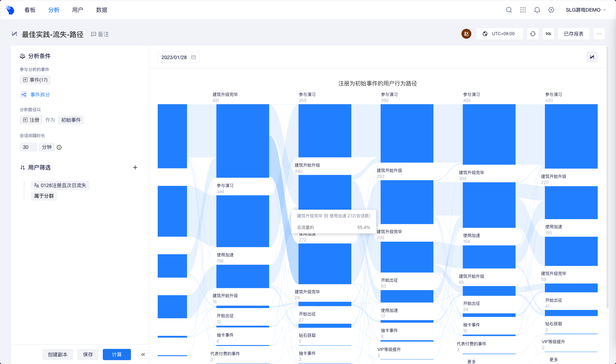The width and height of the screenshot is (616, 364).
Task: Open the SLG游戏DEMO project dropdown
Action: pyautogui.click(x=586, y=10)
